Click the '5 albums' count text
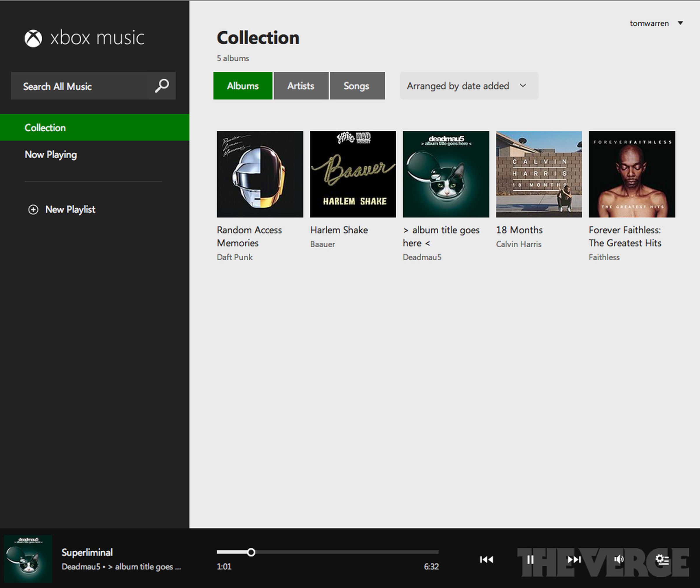 pos(233,58)
